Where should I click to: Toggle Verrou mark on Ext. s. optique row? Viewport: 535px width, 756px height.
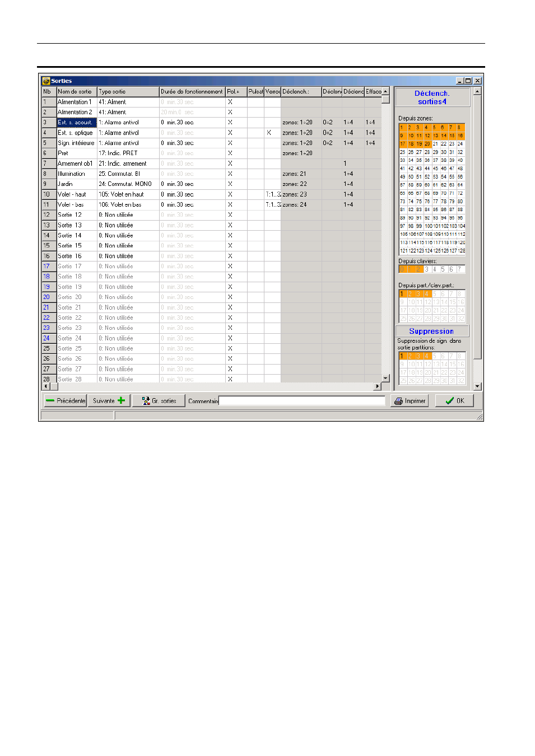(x=269, y=133)
